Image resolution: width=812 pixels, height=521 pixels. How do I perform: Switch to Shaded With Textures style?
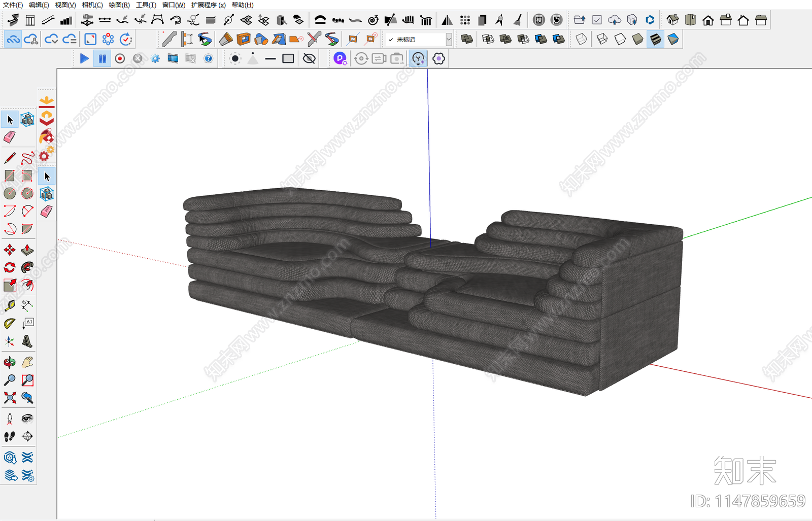(x=656, y=39)
